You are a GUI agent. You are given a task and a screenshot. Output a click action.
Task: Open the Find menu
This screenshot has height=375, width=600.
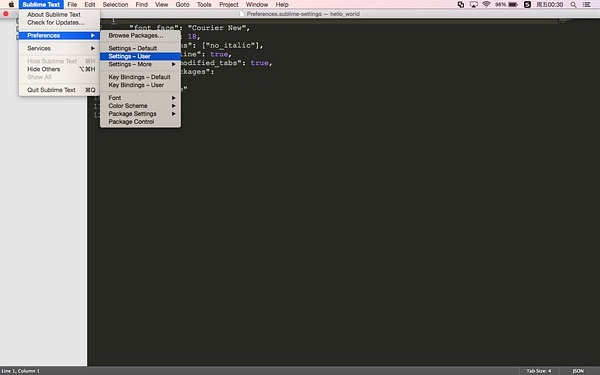142,5
